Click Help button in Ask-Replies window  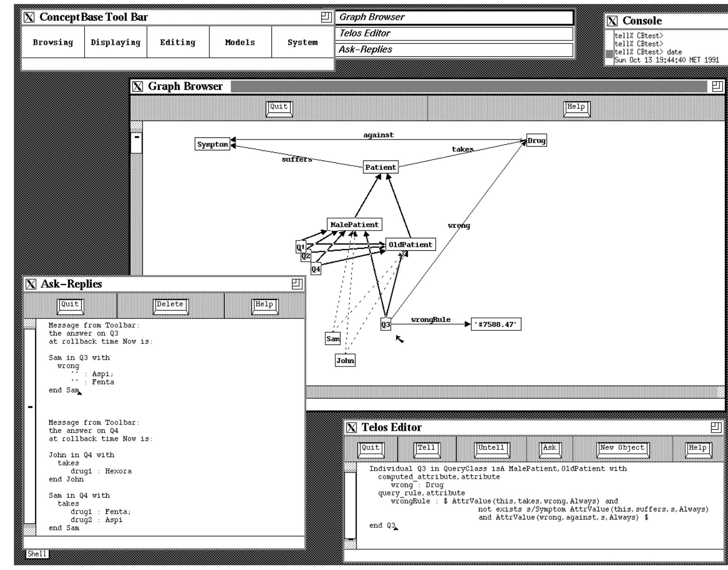[265, 306]
